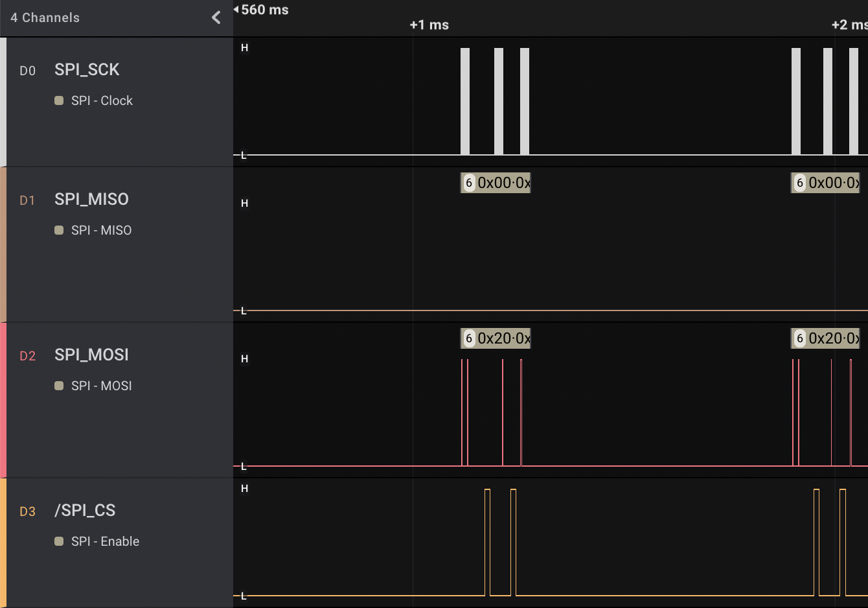Click the D3 orange channel color strip
The image size is (868, 608).
point(3,543)
